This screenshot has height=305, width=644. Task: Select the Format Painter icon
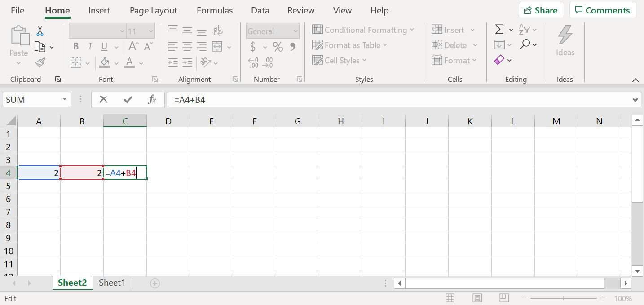point(40,62)
